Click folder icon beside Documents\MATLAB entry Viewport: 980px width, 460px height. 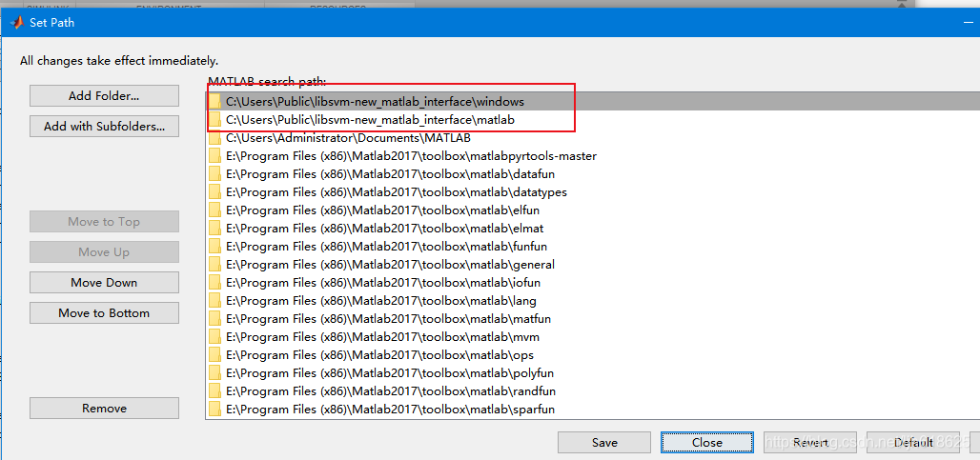point(215,137)
